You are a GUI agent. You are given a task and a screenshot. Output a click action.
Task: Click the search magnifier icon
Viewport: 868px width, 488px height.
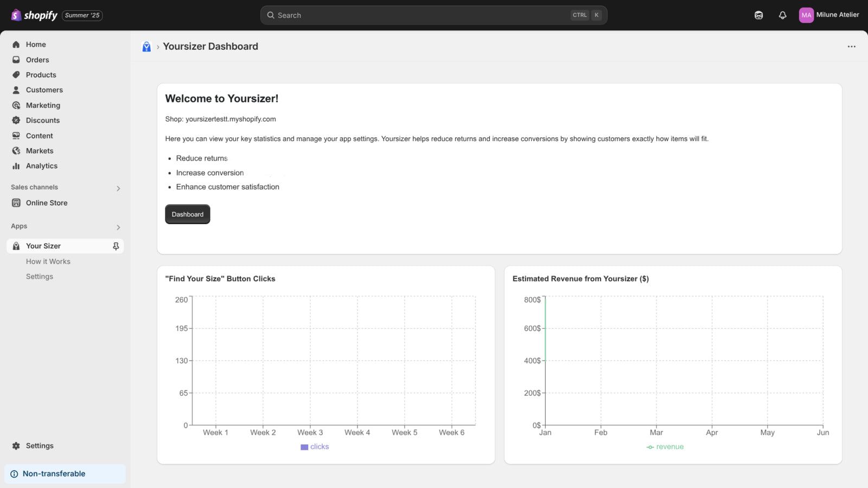point(270,15)
